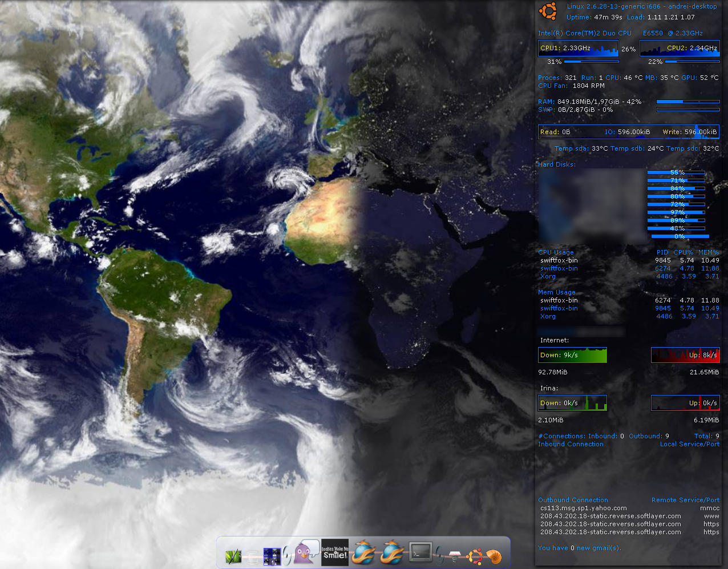Click the green Internet Down speed graph

[x=573, y=355]
